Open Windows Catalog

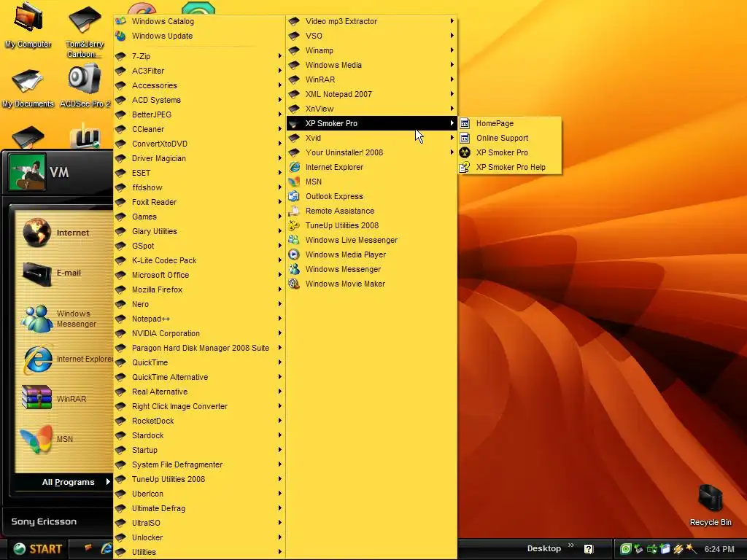(199, 21)
